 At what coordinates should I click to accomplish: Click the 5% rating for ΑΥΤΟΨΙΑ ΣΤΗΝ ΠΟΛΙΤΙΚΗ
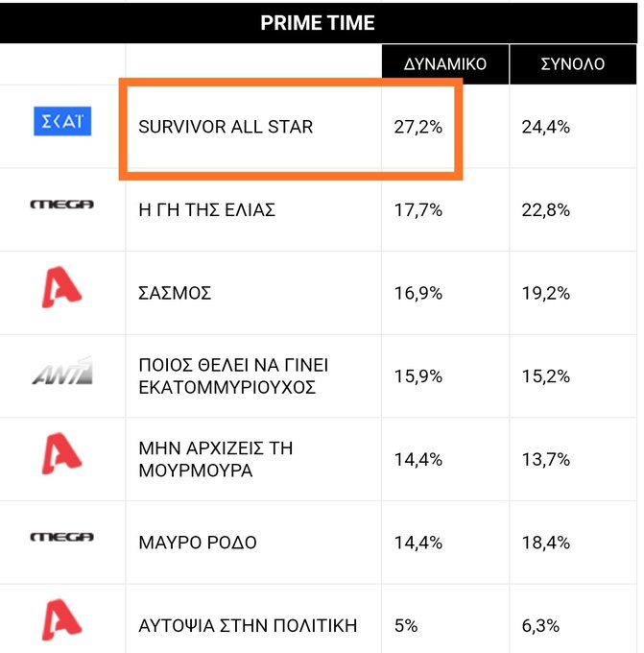click(x=406, y=626)
